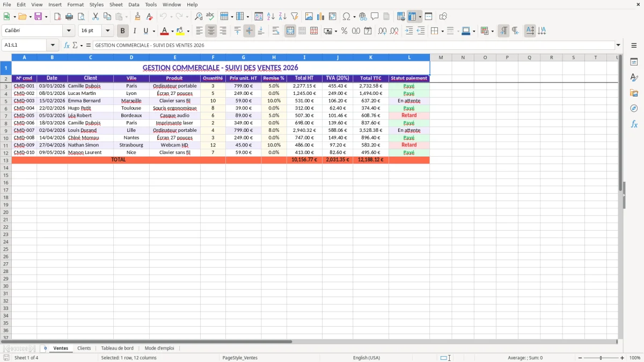The width and height of the screenshot is (644, 362).
Task: Open Print Preview toggle
Action: [80, 17]
